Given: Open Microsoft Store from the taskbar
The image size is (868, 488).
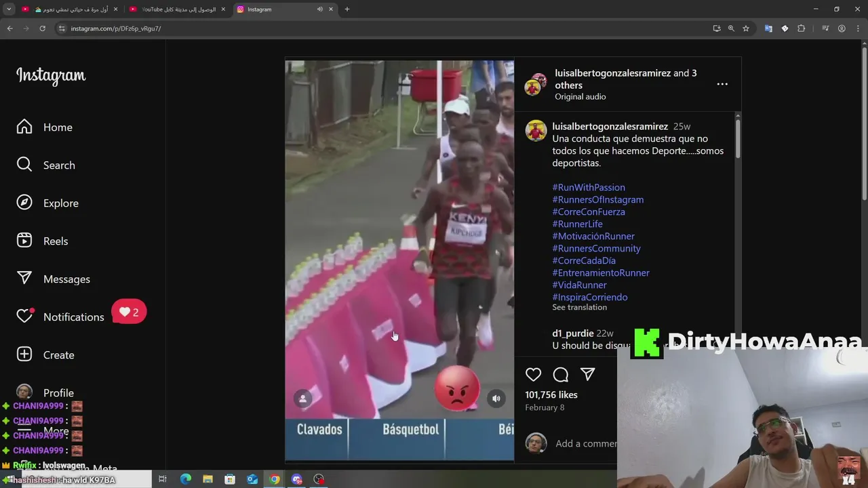Looking at the screenshot, I should point(230,479).
